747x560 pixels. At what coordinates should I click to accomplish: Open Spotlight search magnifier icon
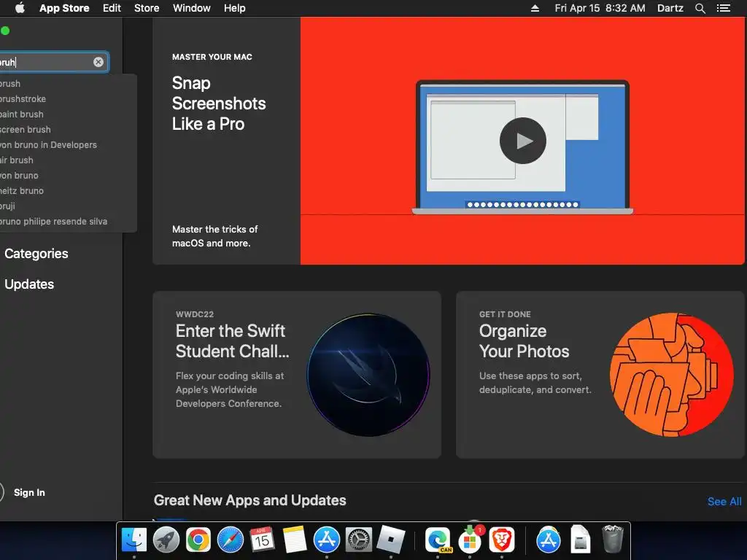tap(700, 8)
